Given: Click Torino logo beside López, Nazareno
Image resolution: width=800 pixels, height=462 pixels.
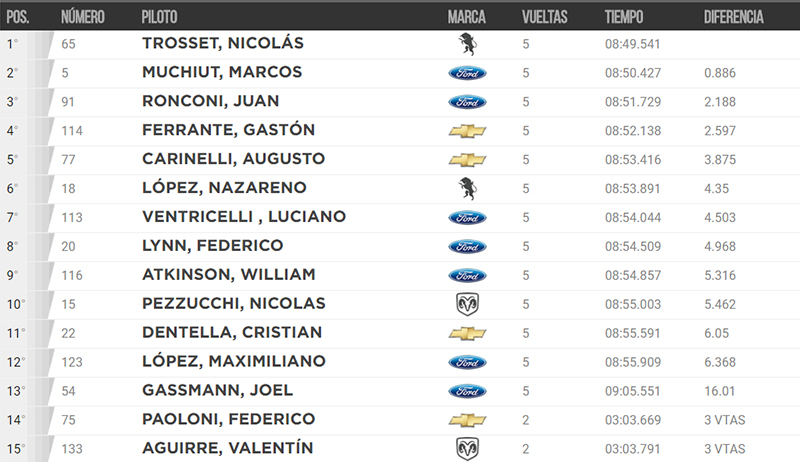Looking at the screenshot, I should [x=467, y=189].
